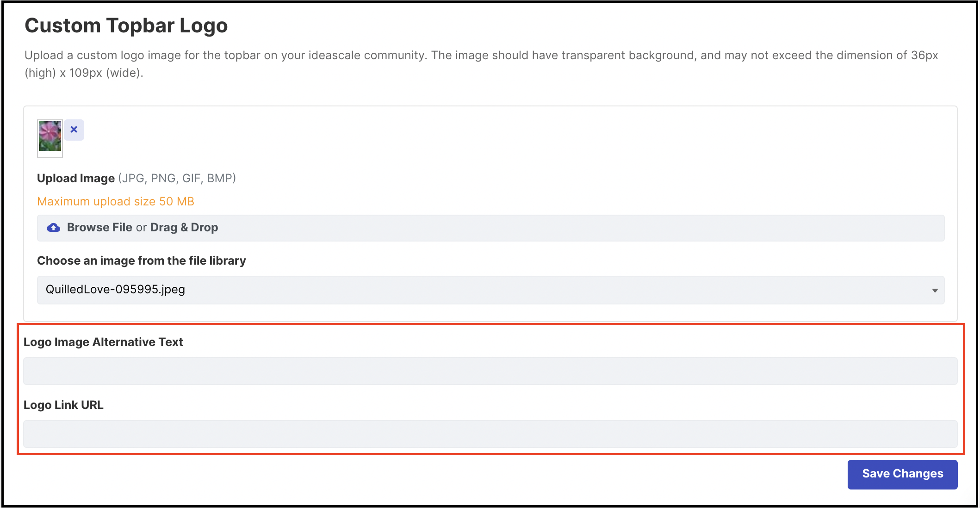Click the word 'or' in upload bar
Viewport: 980px width, 508px height.
click(x=141, y=228)
